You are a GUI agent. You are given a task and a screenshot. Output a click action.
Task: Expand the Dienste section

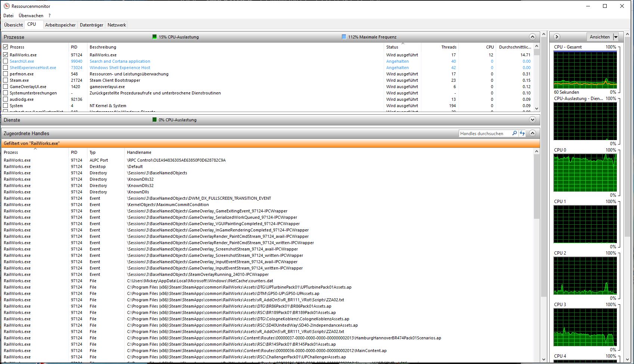(532, 120)
